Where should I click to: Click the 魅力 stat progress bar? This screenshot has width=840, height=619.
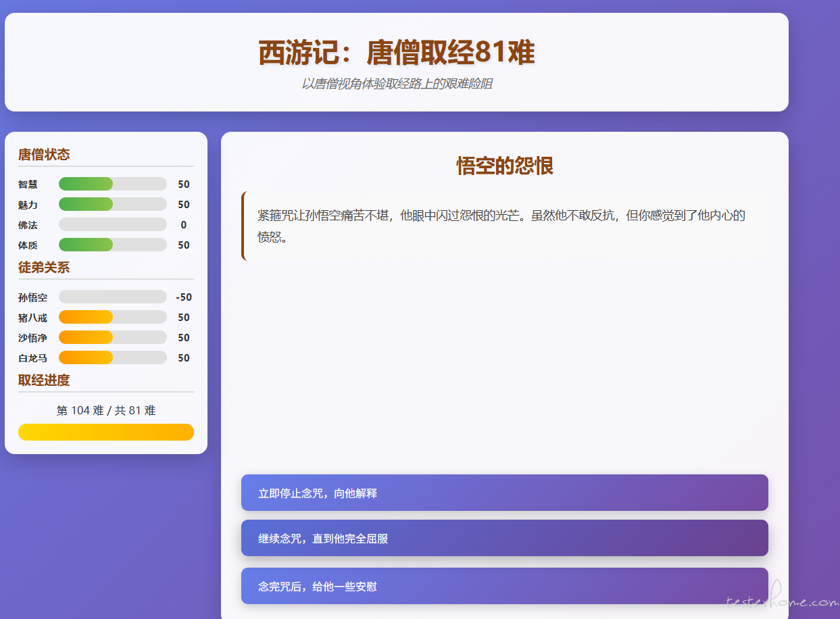point(113,204)
